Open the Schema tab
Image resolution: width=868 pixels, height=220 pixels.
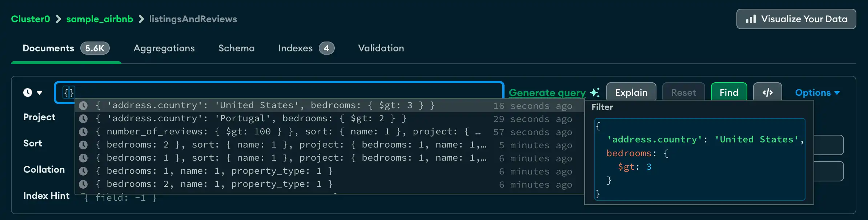click(x=236, y=48)
